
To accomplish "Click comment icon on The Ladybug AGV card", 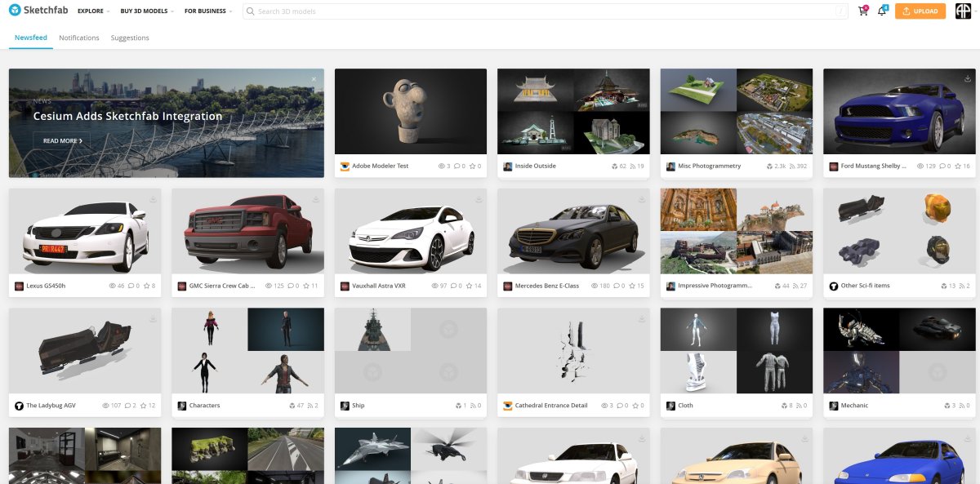I will tap(129, 406).
